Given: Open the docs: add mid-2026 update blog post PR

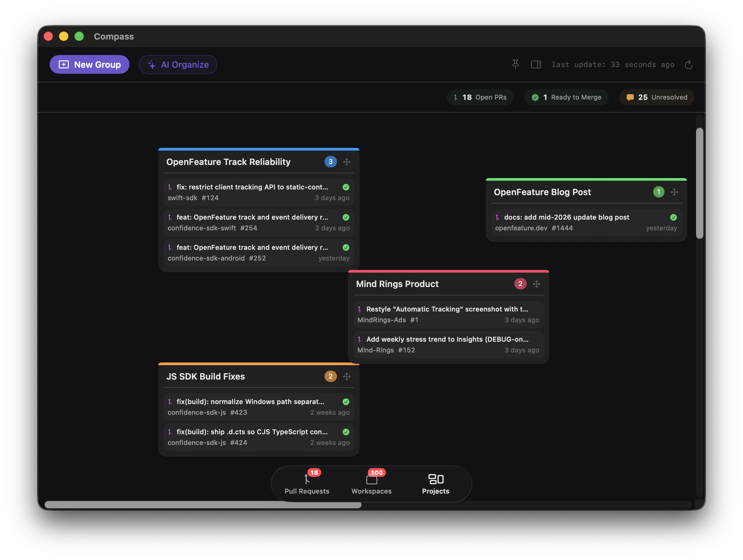Looking at the screenshot, I should coord(586,223).
